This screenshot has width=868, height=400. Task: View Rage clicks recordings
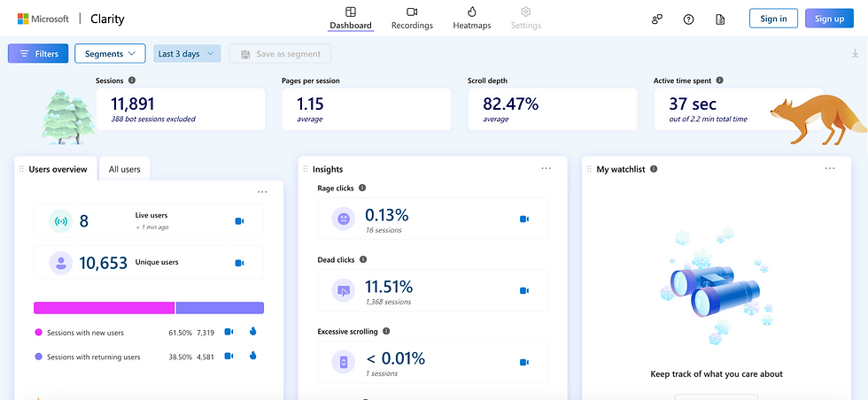click(x=524, y=219)
